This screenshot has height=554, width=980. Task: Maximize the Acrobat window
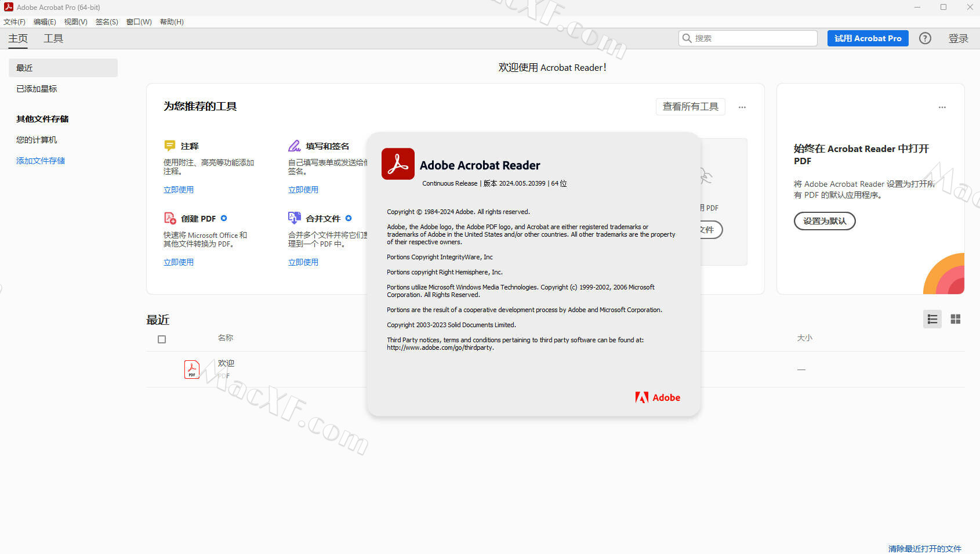(x=943, y=7)
